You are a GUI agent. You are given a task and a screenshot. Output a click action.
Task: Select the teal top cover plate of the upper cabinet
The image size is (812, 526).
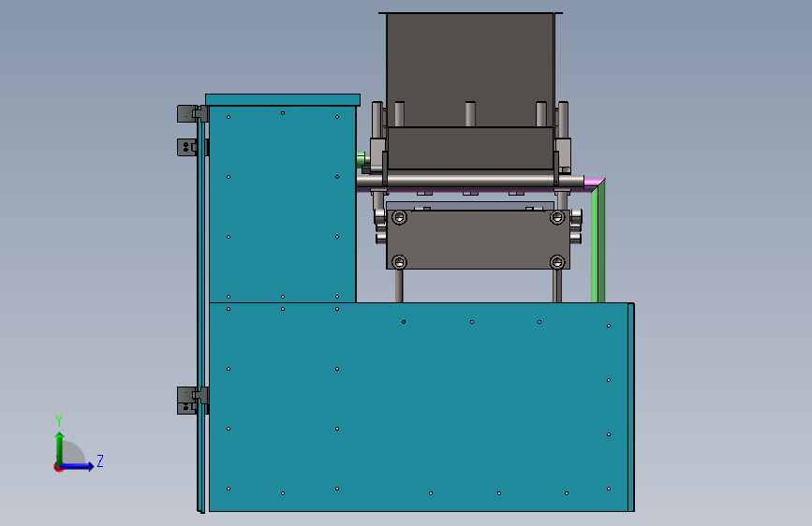tap(283, 100)
